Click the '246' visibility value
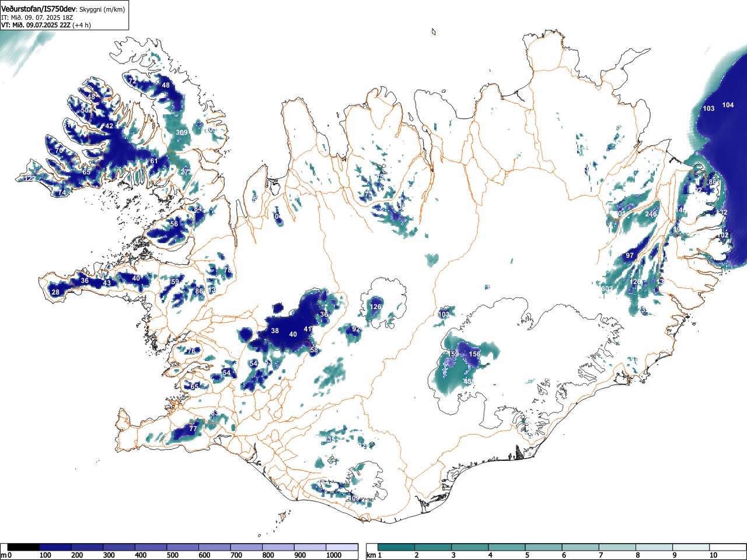The image size is (747, 560). (x=651, y=214)
